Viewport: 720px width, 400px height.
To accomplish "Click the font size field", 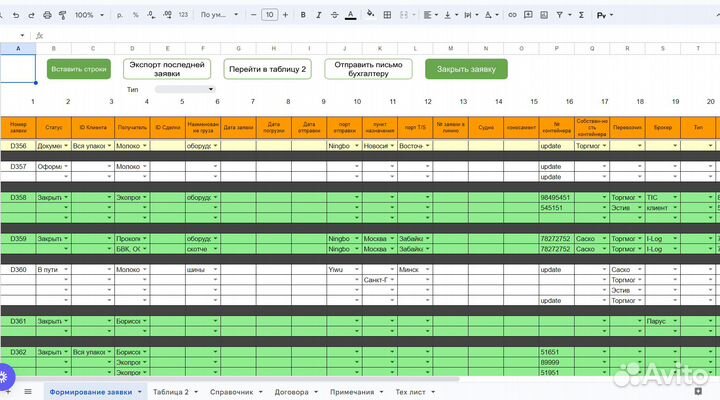I will coord(270,15).
